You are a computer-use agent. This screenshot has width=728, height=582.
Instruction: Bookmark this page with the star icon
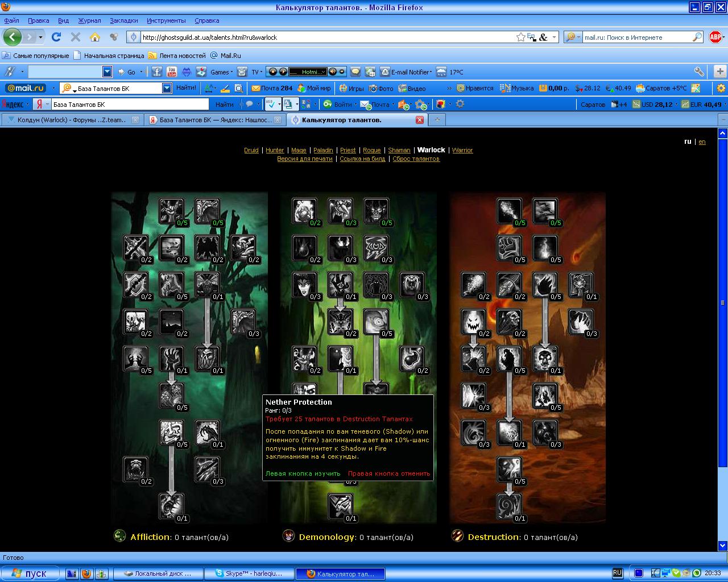pyautogui.click(x=520, y=37)
